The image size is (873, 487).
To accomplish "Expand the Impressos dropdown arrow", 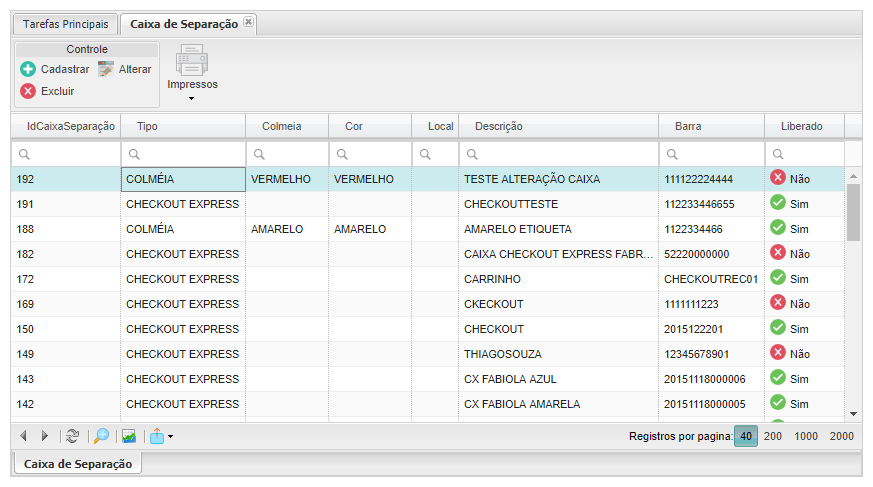I will point(192,99).
